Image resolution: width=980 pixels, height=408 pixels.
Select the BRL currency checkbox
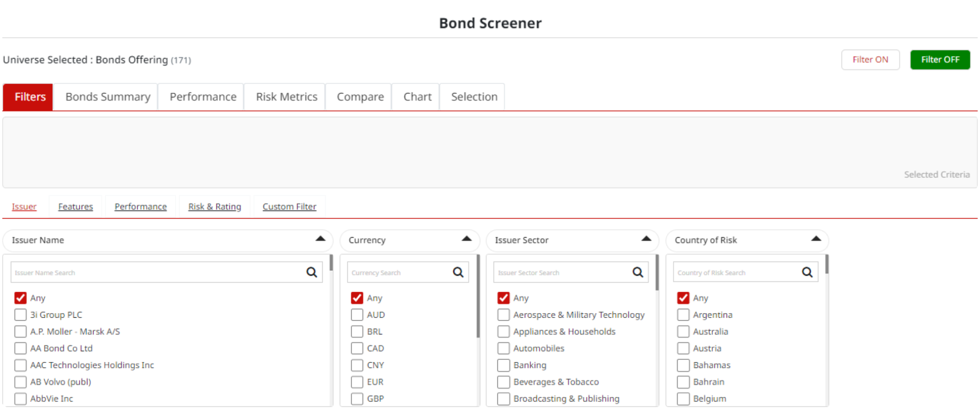point(357,331)
